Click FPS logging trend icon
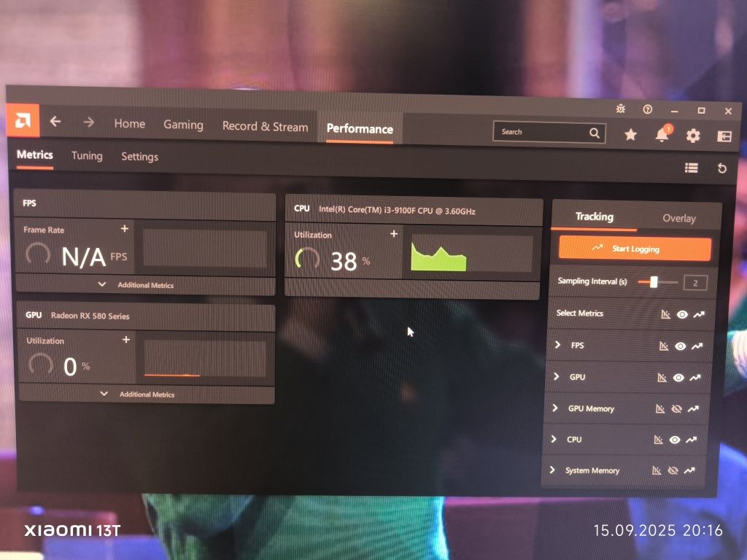The height and width of the screenshot is (560, 747). click(x=697, y=346)
